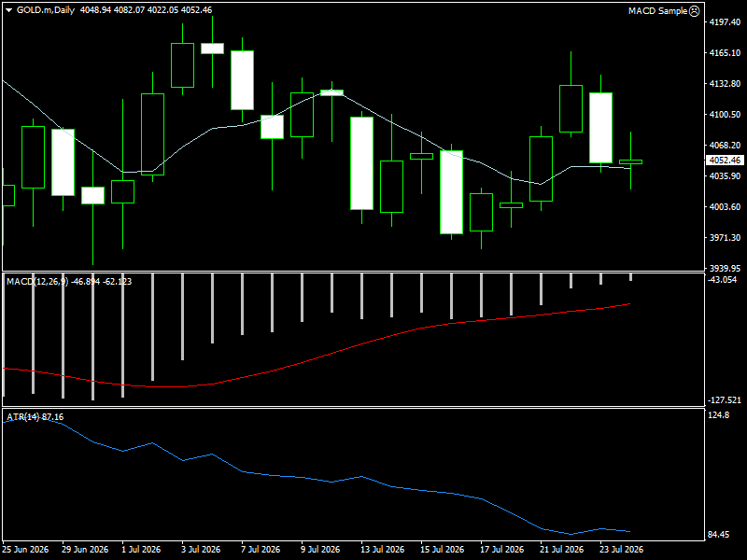Click the MACD Sample expert smiley face icon
This screenshot has height=560, width=747.
coord(695,11)
